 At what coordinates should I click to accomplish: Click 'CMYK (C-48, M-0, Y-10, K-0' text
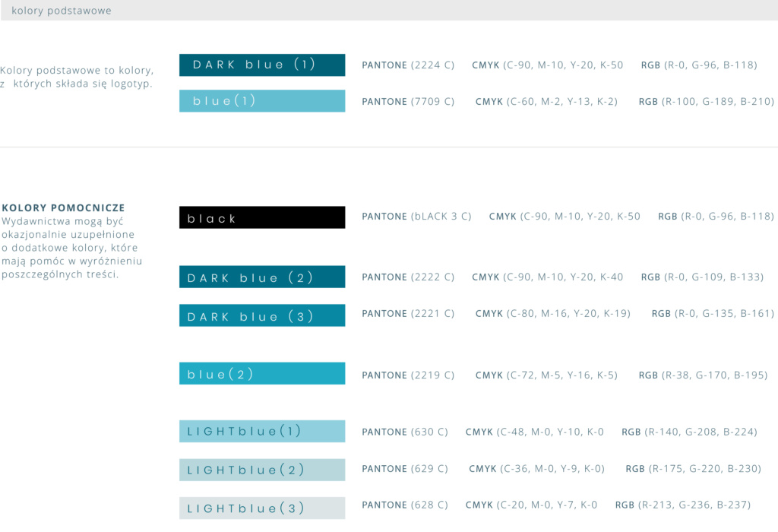pos(534,432)
